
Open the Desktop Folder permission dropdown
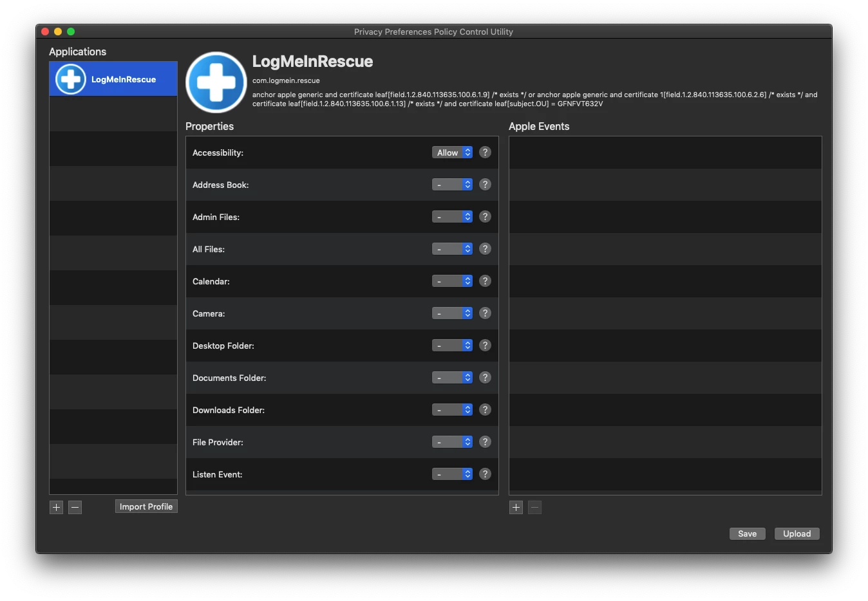click(452, 346)
